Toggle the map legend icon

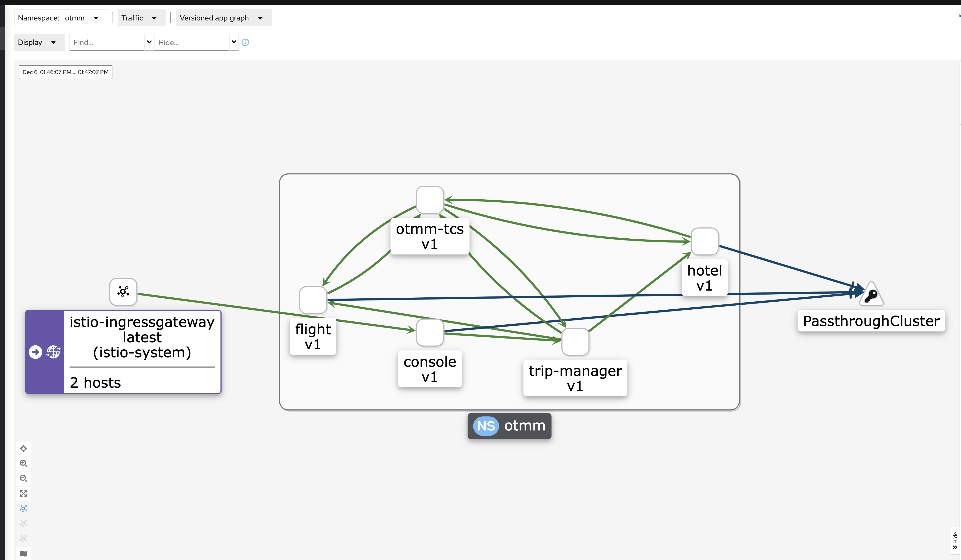coord(23,553)
